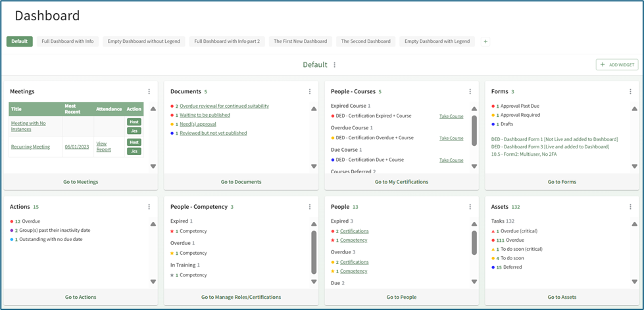Switch to Full Dashboard with Info tab

coord(68,41)
